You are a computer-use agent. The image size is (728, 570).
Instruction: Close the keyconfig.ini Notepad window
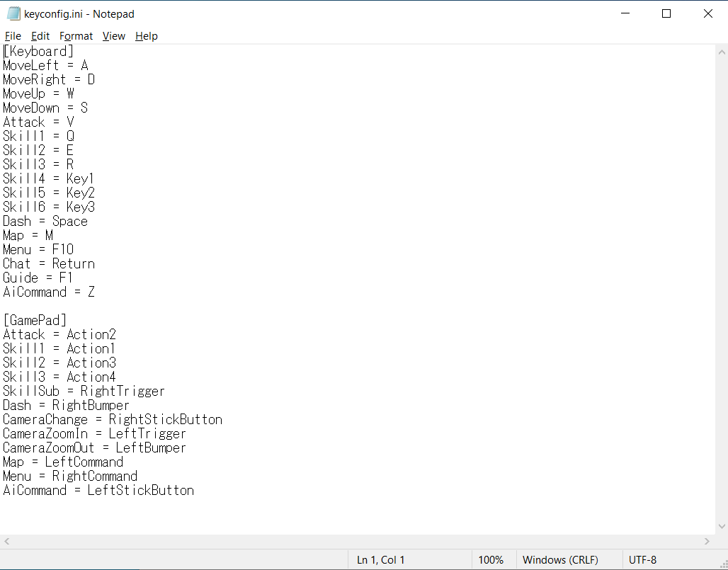707,14
